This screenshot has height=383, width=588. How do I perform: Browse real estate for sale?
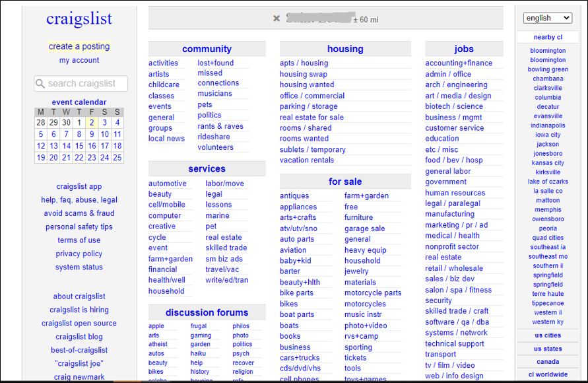311,118
